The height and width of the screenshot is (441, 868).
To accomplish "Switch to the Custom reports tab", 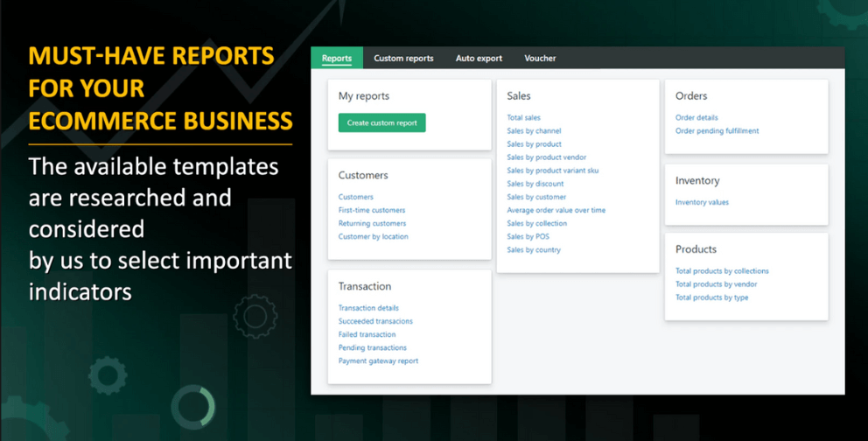I will (403, 58).
